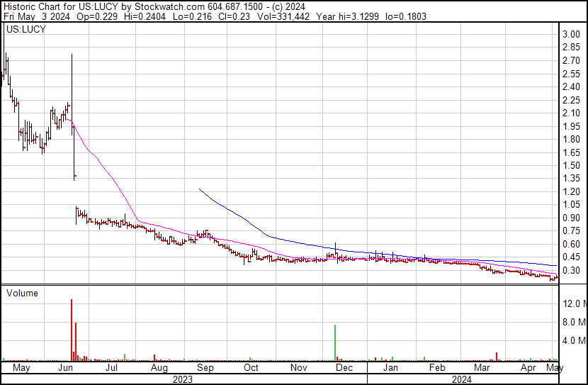This screenshot has height=385, width=588.
Task: Click the US:LUCY ticker label
Action: coord(26,29)
